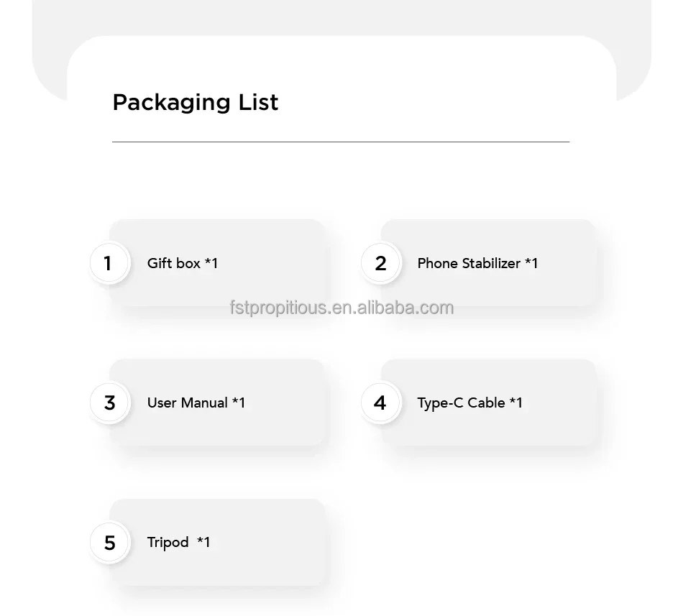Click the number 4 circle badge

pyautogui.click(x=380, y=403)
